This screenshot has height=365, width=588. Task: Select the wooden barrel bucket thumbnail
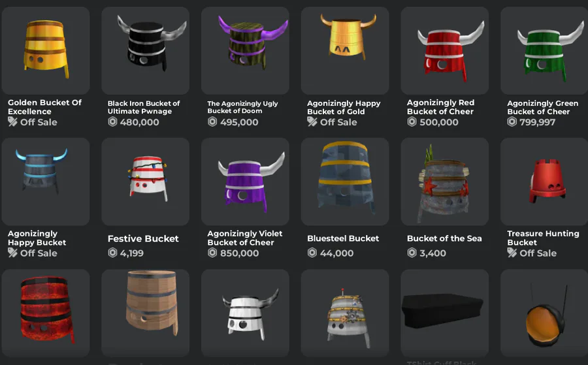(145, 313)
